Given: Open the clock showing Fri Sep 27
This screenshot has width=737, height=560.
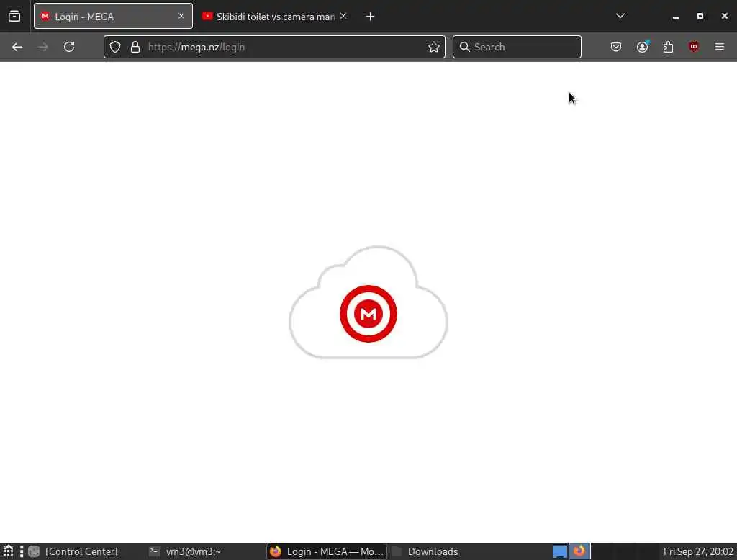Looking at the screenshot, I should 698,551.
